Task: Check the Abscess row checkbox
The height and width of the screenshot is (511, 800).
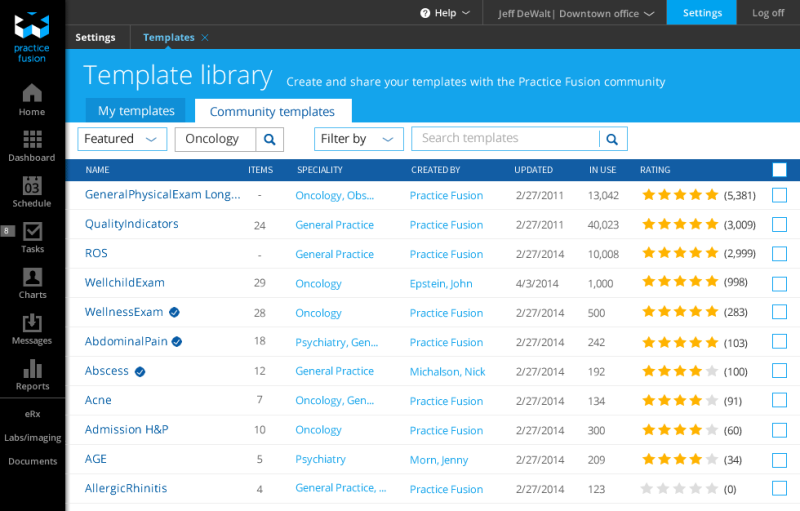Action: point(780,371)
